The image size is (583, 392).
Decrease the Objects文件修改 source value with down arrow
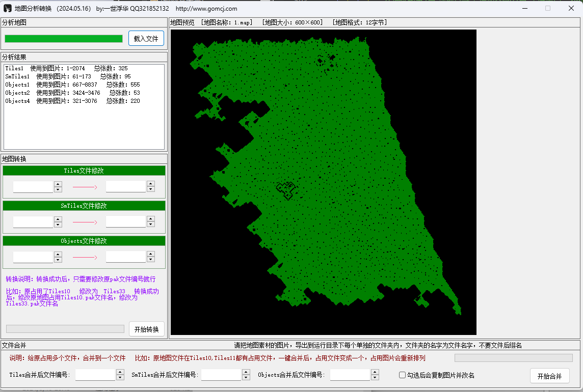[58, 260]
